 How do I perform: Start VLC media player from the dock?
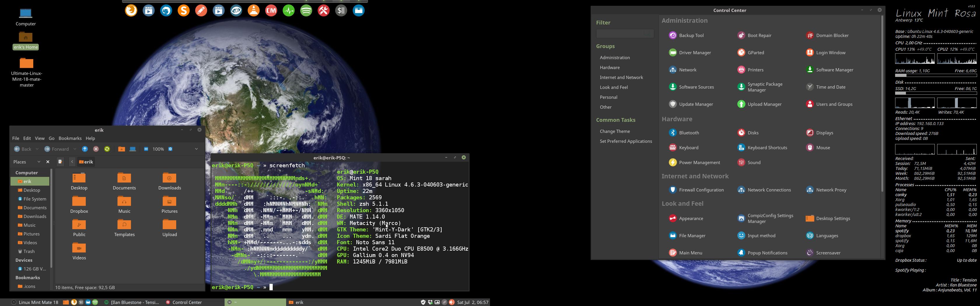click(253, 11)
